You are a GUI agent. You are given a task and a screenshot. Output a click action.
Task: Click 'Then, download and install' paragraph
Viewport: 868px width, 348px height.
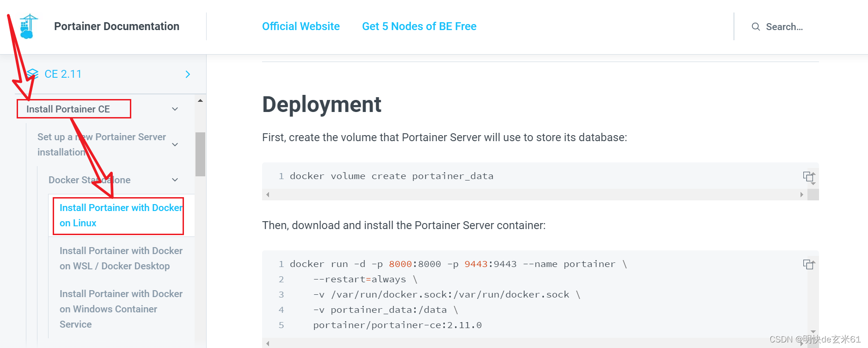404,225
